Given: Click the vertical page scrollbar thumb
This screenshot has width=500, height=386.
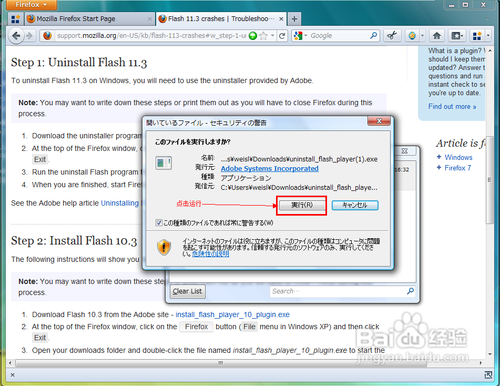Looking at the screenshot, I should point(489,180).
